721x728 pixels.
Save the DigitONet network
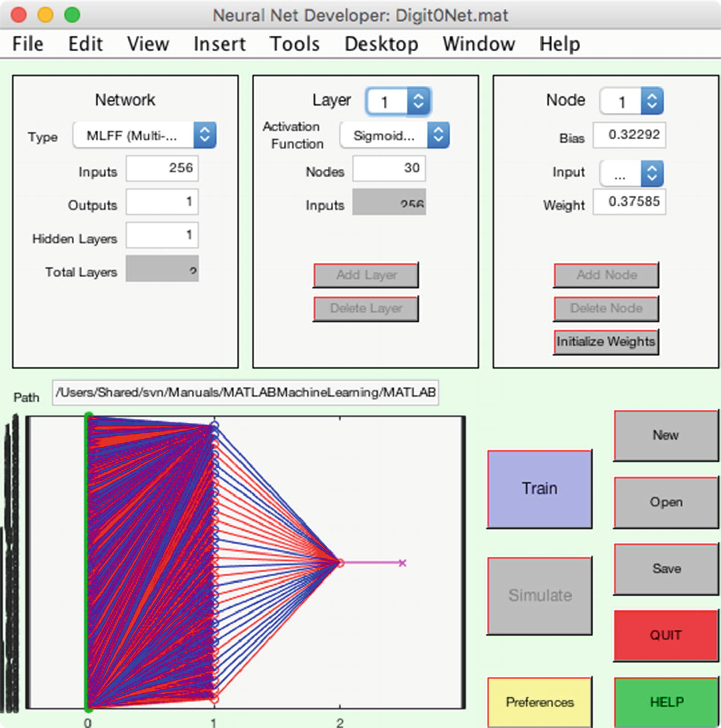pos(665,569)
